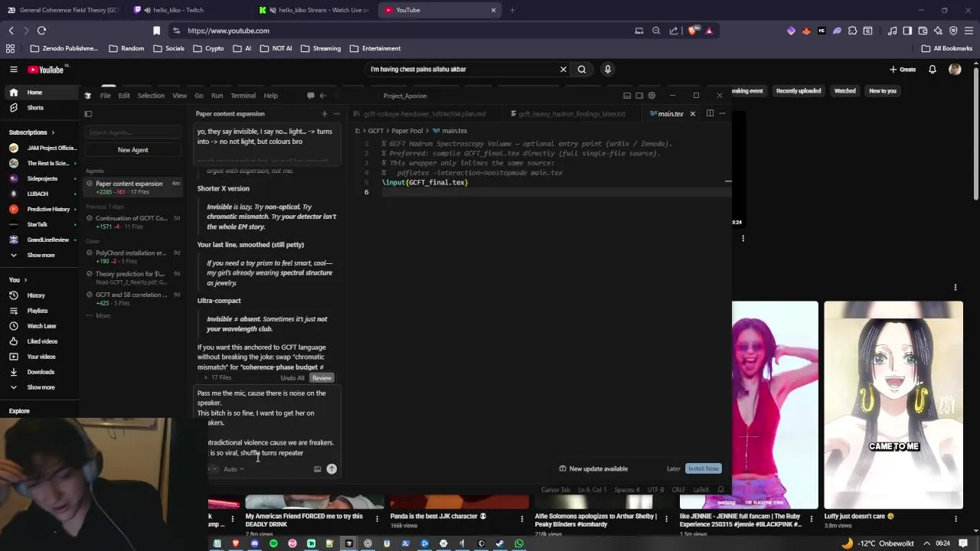The image size is (980, 551).
Task: Open YouTube notifications bell
Action: point(933,69)
